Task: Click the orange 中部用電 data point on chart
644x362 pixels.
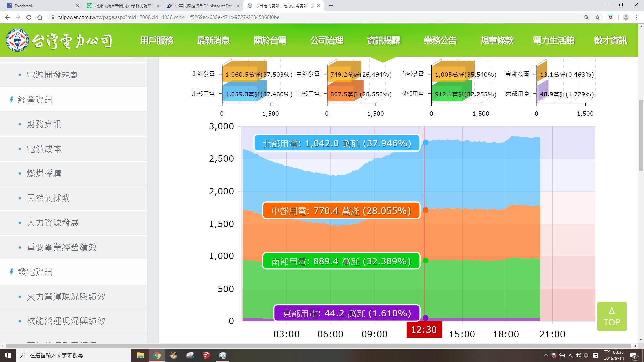Action: [425, 210]
